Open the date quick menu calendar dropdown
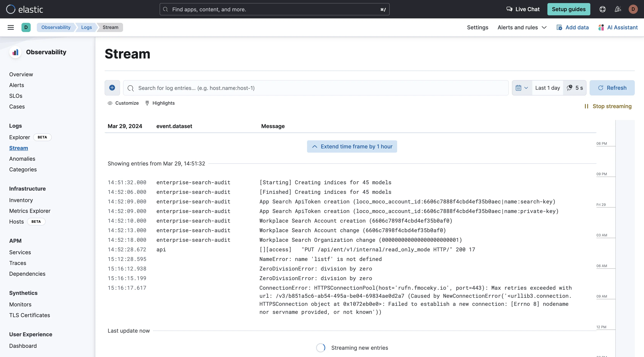Image resolution: width=644 pixels, height=357 pixels. click(x=522, y=88)
